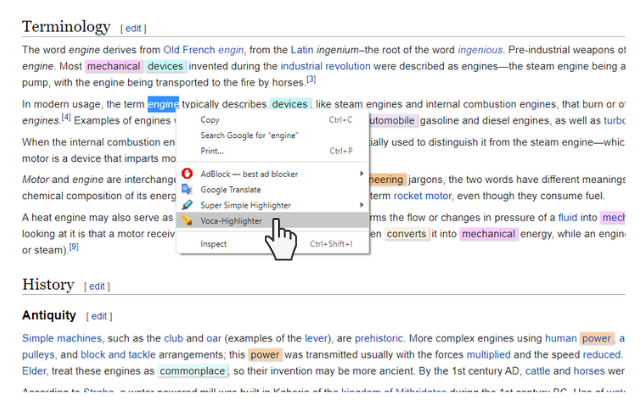The image size is (640, 400).
Task: Click highlighted devices after mechanical
Action: coord(165,66)
